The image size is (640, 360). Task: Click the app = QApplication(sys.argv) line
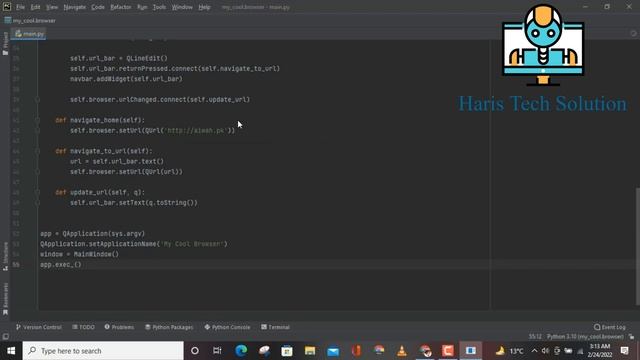[x=92, y=234]
